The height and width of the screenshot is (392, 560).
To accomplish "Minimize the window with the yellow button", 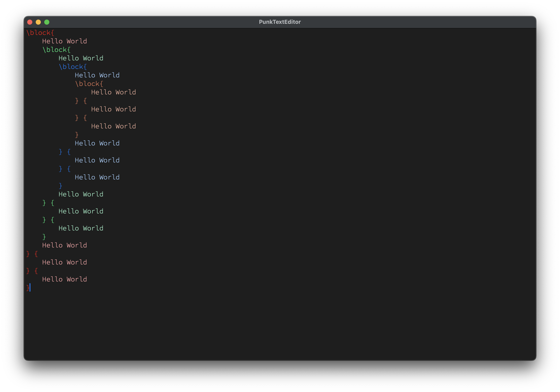I will point(38,22).
